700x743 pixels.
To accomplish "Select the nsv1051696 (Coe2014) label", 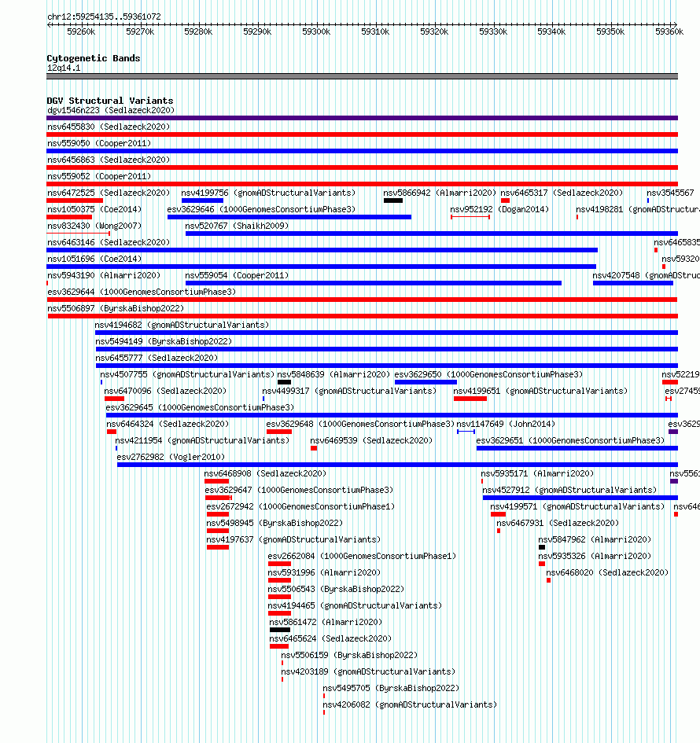I will coord(94,259).
